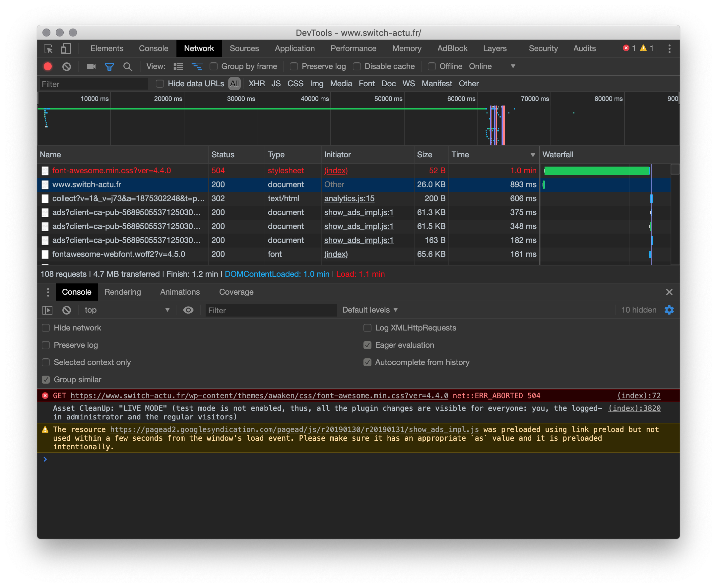
Task: Enable the Disable cache checkbox
Action: pyautogui.click(x=357, y=67)
